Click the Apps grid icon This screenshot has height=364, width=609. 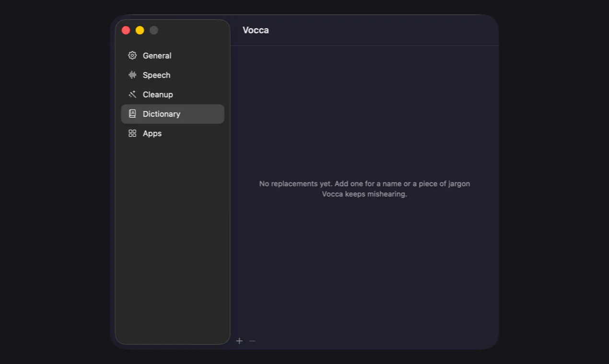coord(132,134)
